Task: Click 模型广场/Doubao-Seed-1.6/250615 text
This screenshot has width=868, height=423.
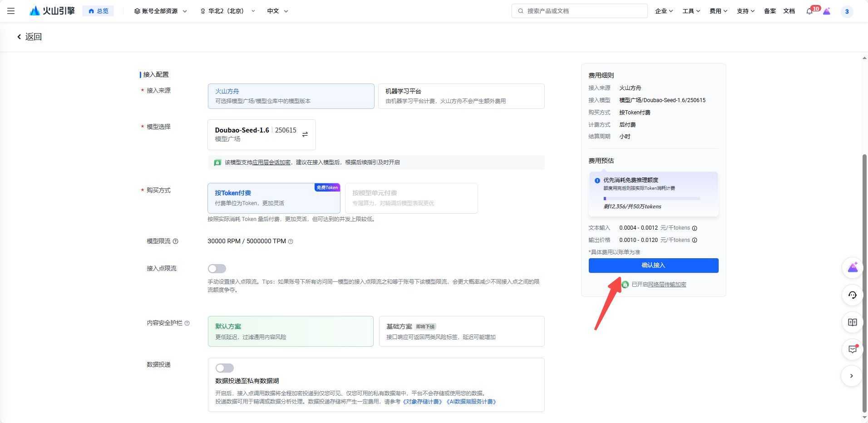Action: pyautogui.click(x=662, y=100)
